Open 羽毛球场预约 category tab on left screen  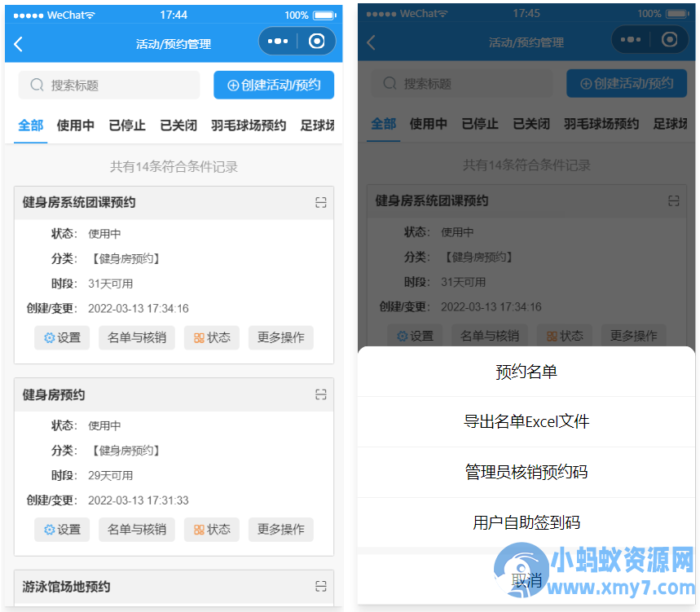[x=249, y=125]
